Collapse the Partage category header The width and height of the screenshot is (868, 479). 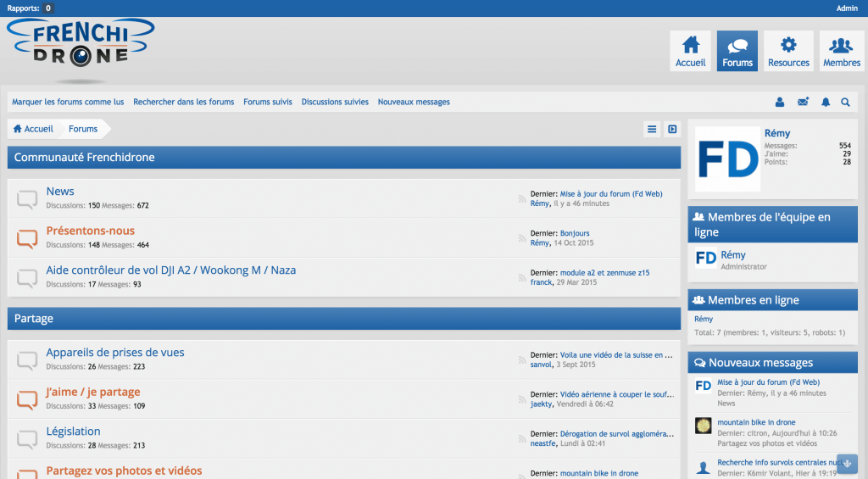coord(343,319)
